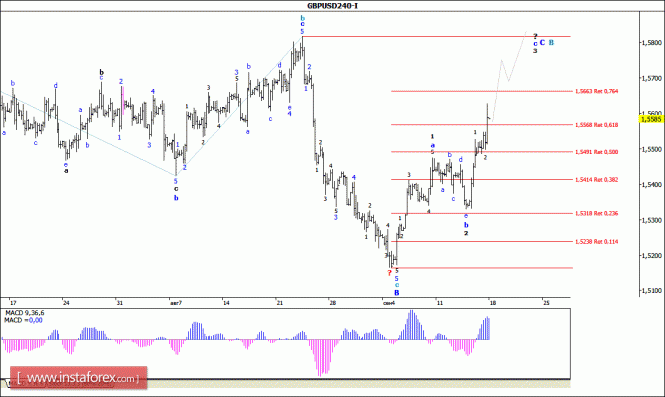
Task: Click the 1,5414 Ret 0,382 level label
Action: point(596,180)
